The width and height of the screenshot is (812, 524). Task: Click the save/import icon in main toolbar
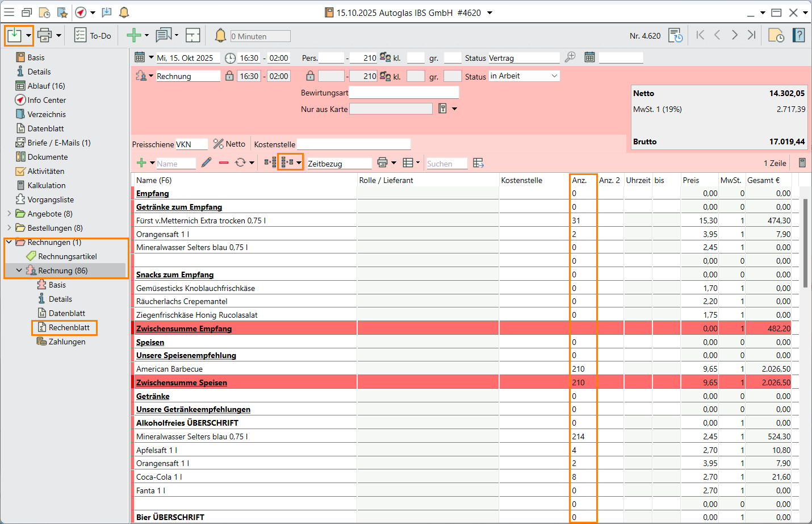pos(14,36)
